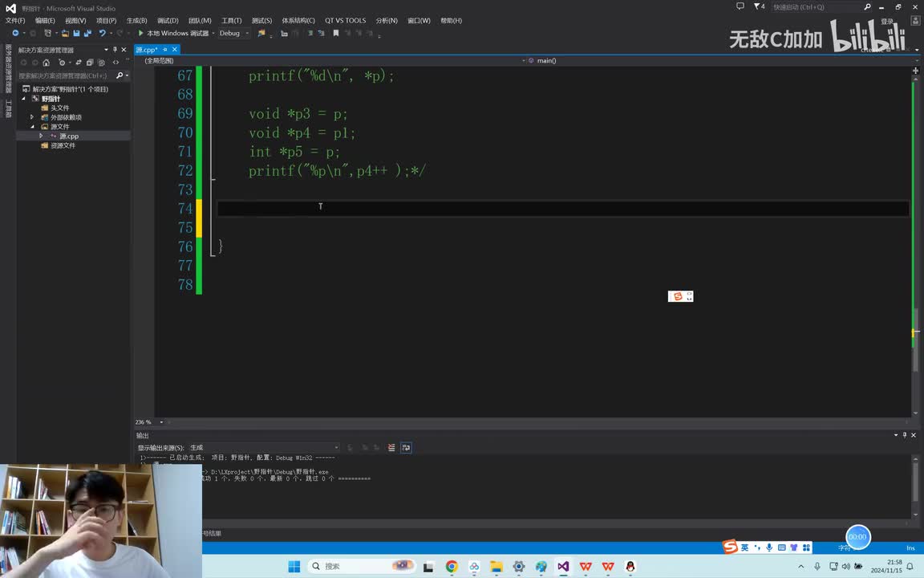Collapse the 野指针 project node
924x578 pixels.
24,99
